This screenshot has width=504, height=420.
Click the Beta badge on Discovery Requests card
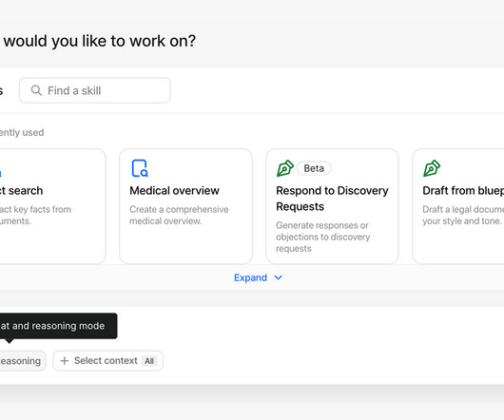[x=314, y=168]
